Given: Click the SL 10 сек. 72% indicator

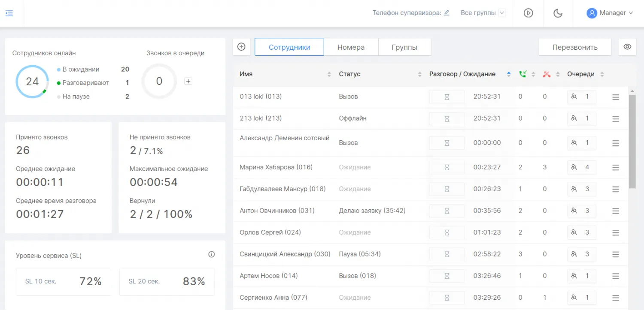Looking at the screenshot, I should pos(63,281).
